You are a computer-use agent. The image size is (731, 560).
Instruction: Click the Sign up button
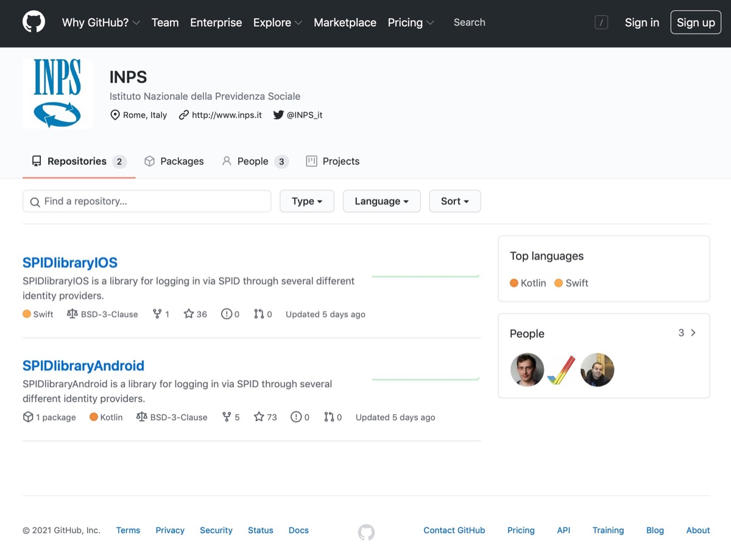tap(696, 23)
